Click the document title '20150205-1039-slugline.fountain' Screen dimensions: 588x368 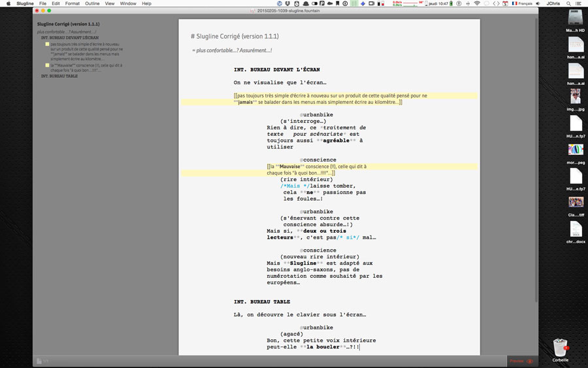tap(288, 11)
